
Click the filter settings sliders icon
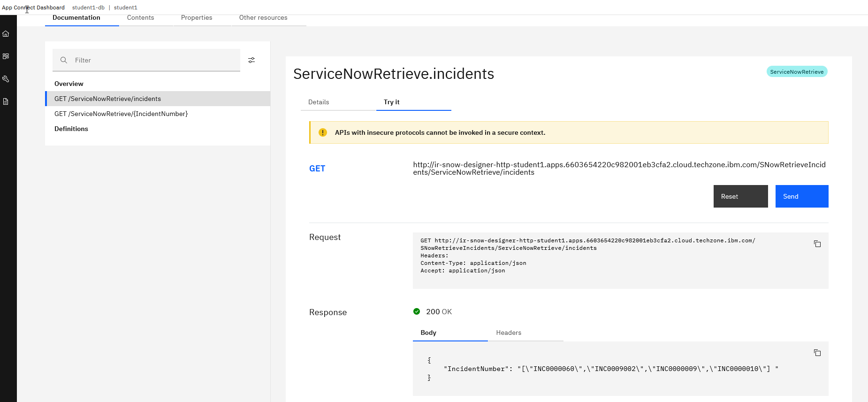coord(251,60)
